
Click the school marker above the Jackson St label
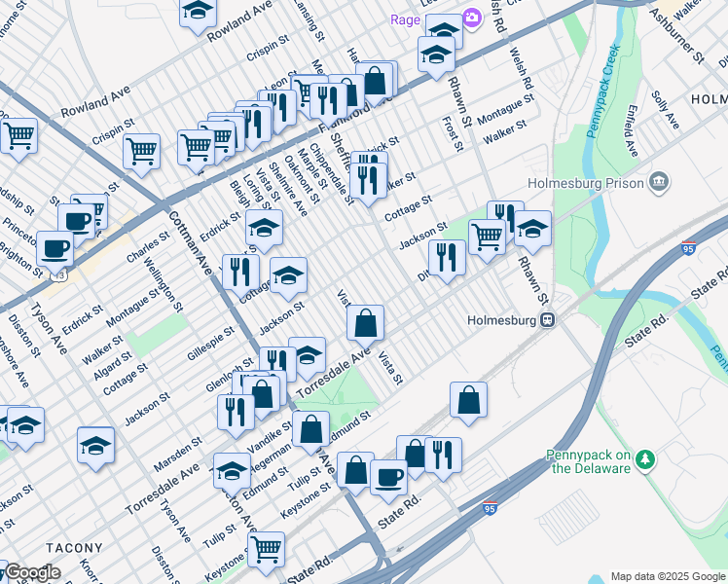tap(288, 275)
